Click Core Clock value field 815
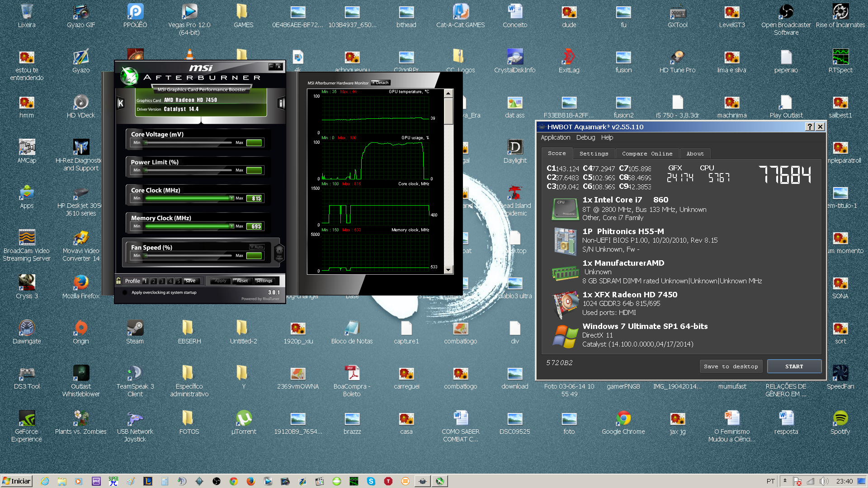This screenshot has height=488, width=868. click(x=254, y=198)
